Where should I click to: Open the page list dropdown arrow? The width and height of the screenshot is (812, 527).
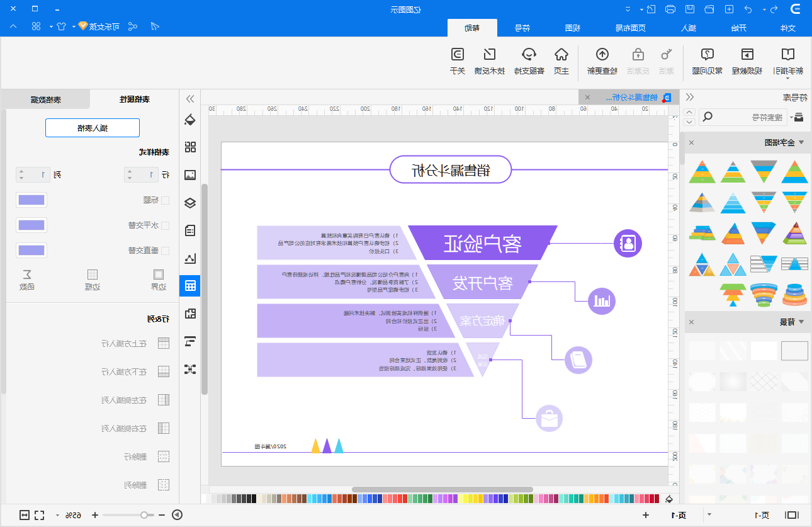(709, 515)
